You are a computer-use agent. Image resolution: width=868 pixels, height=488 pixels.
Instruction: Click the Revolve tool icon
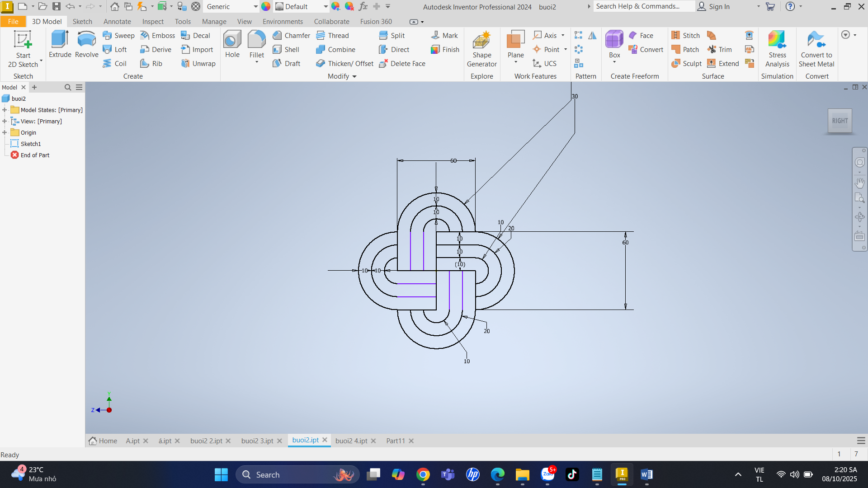click(86, 40)
